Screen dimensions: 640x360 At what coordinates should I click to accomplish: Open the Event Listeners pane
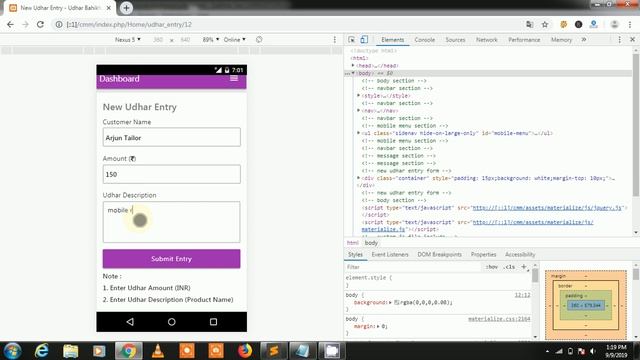(390, 254)
